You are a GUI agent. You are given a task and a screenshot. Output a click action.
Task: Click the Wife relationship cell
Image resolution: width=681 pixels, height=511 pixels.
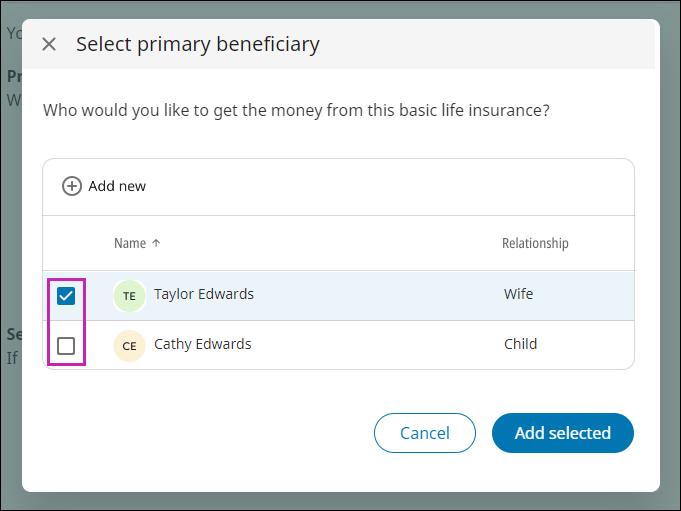(x=519, y=294)
